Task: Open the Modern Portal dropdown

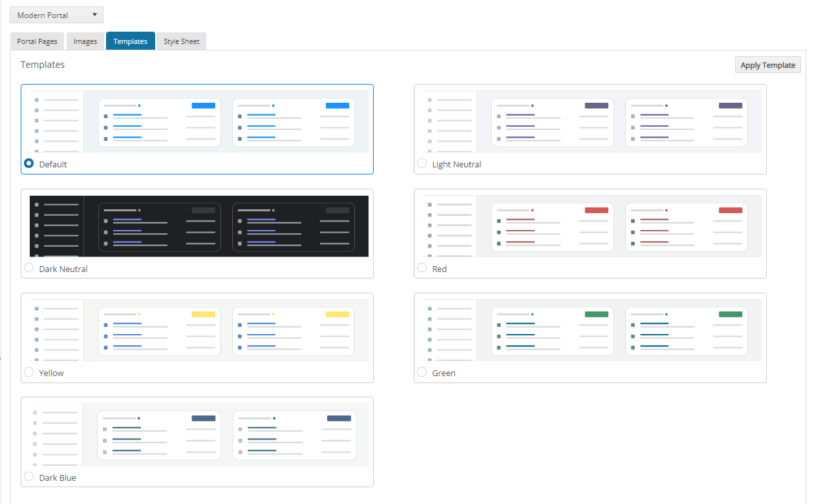Action: click(x=56, y=15)
